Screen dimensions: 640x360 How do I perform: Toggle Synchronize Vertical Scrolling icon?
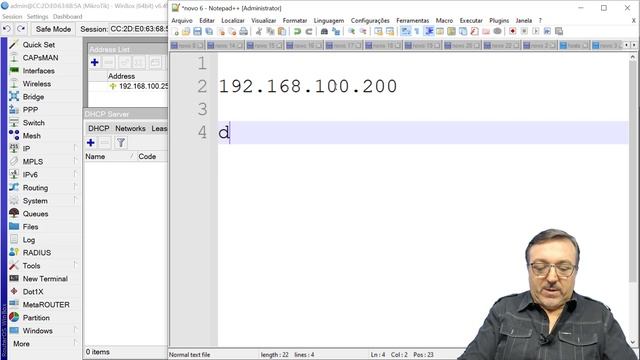pyautogui.click(x=378, y=31)
